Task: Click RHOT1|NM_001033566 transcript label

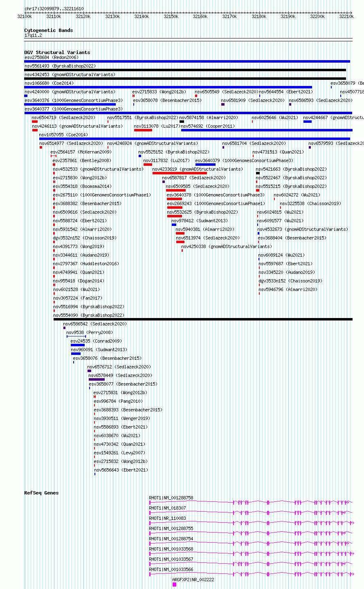Action: tap(171, 569)
